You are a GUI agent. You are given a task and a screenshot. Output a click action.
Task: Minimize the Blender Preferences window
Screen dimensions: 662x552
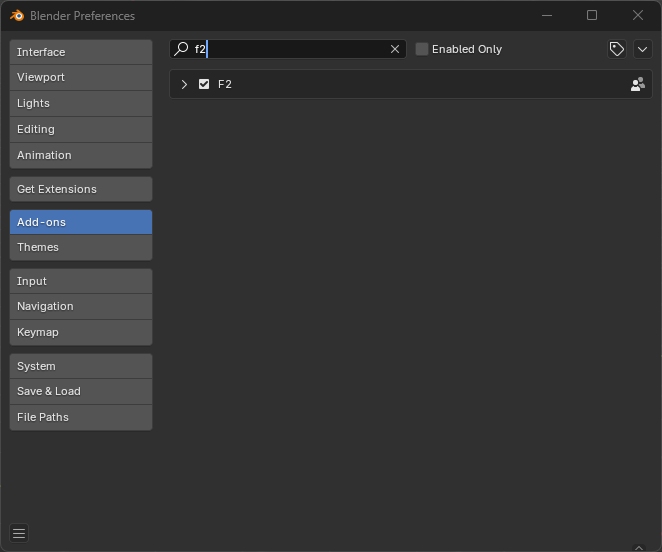click(547, 16)
